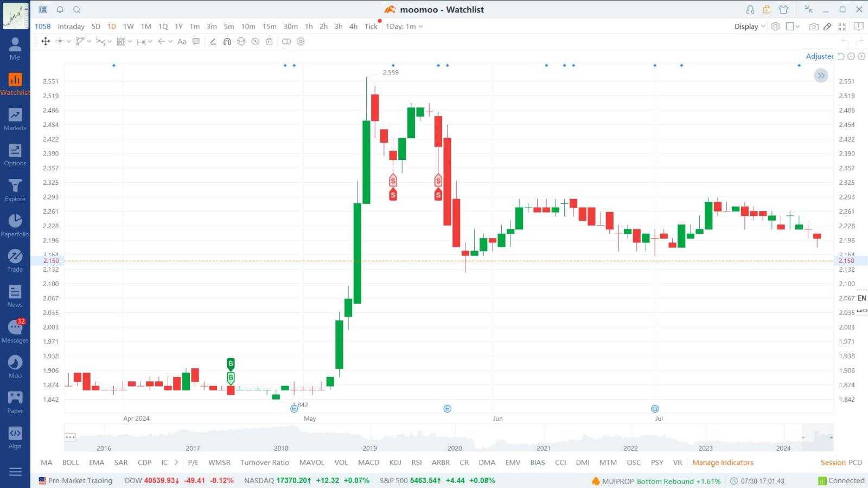868x488 pixels.
Task: Toggle the MACD indicator
Action: 369,463
